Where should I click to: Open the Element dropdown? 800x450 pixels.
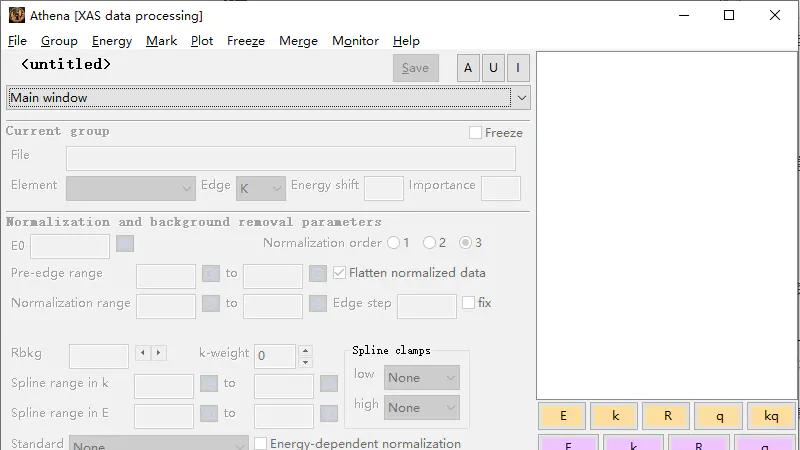click(131, 188)
